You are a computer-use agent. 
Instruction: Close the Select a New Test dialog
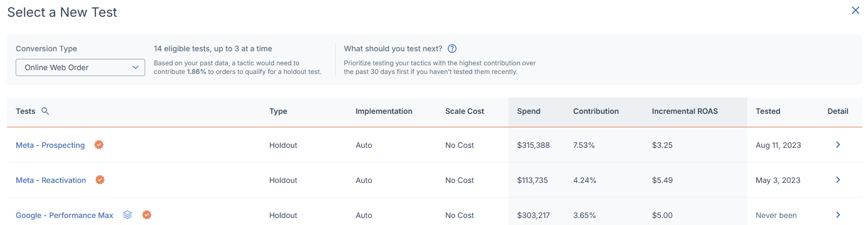click(856, 10)
